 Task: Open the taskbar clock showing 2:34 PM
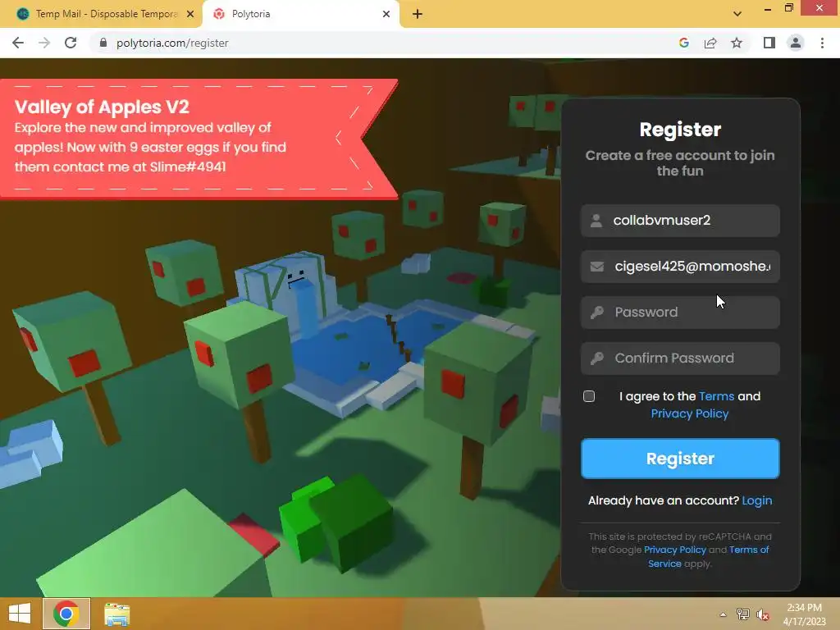tap(804, 614)
